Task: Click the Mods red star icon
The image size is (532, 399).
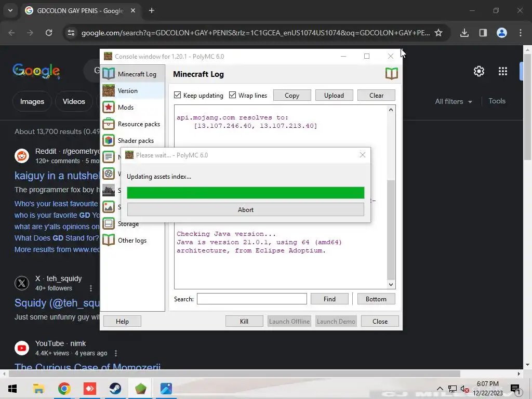Action: (109, 107)
